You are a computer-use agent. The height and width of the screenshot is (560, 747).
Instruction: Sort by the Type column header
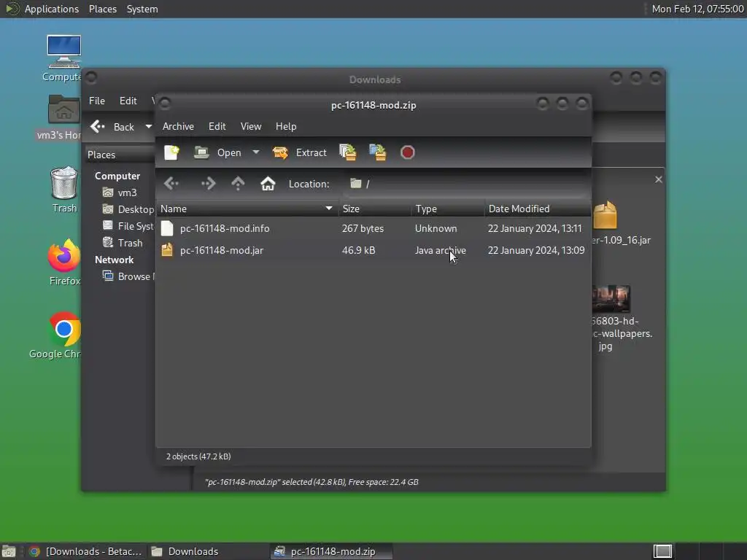(448, 209)
